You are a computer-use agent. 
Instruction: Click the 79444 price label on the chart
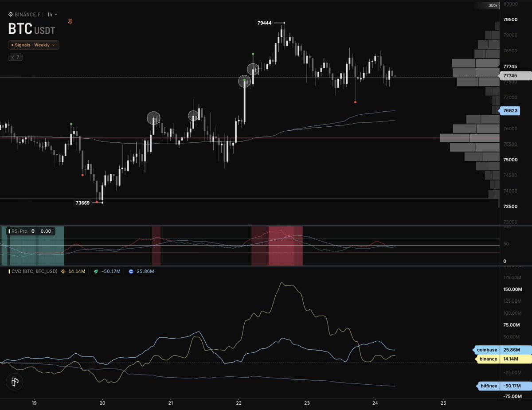[265, 23]
